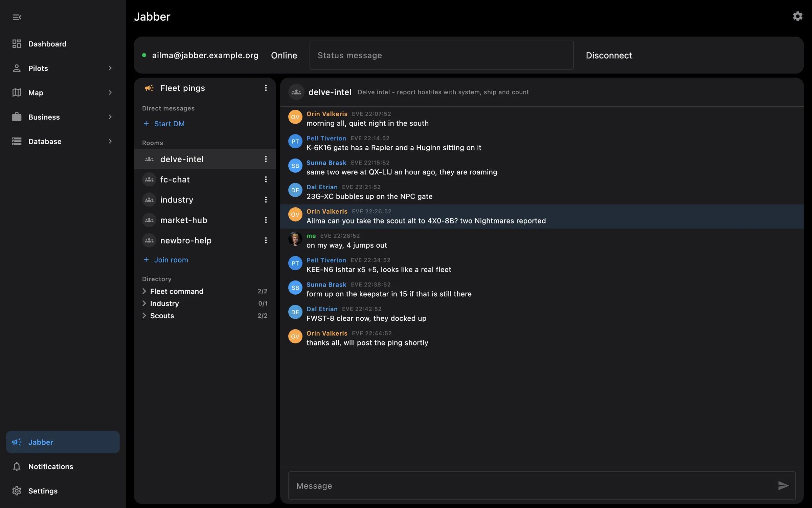Image resolution: width=812 pixels, height=508 pixels.
Task: Click Pell Tiverion avatar on KEE-N6 message
Action: tap(295, 263)
